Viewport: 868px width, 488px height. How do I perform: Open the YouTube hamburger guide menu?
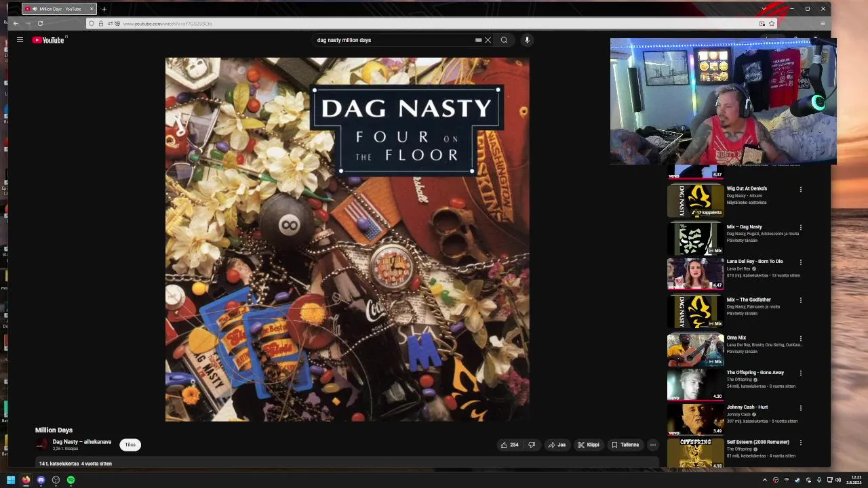tap(20, 40)
